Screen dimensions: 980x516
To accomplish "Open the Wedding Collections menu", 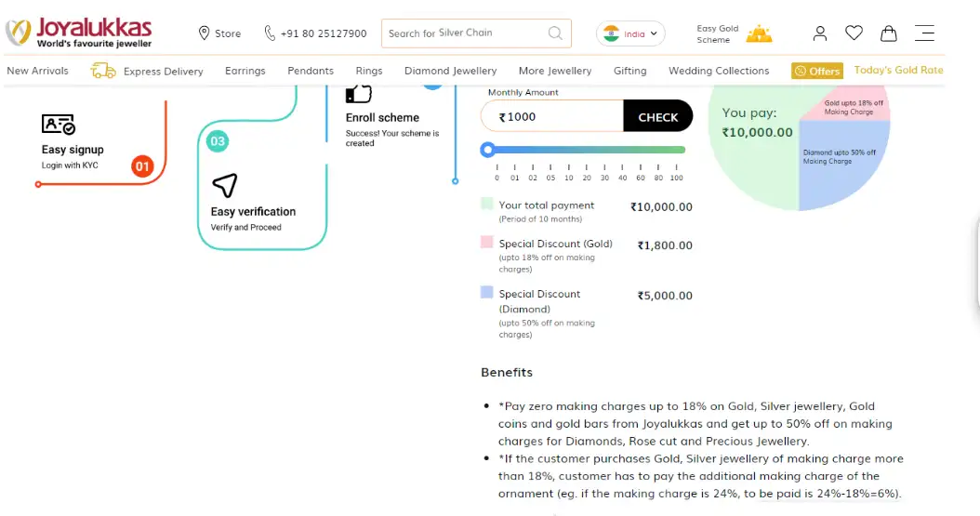I will [x=719, y=71].
